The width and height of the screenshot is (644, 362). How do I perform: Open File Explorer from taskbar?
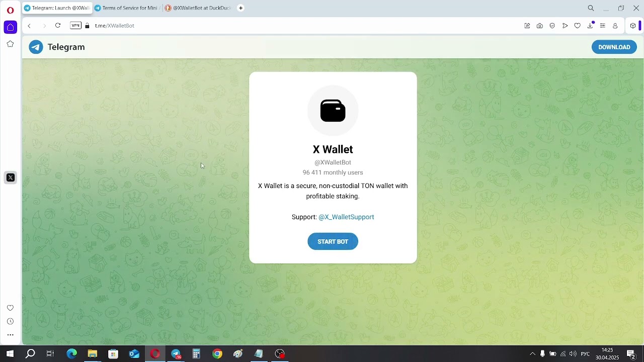click(x=92, y=354)
